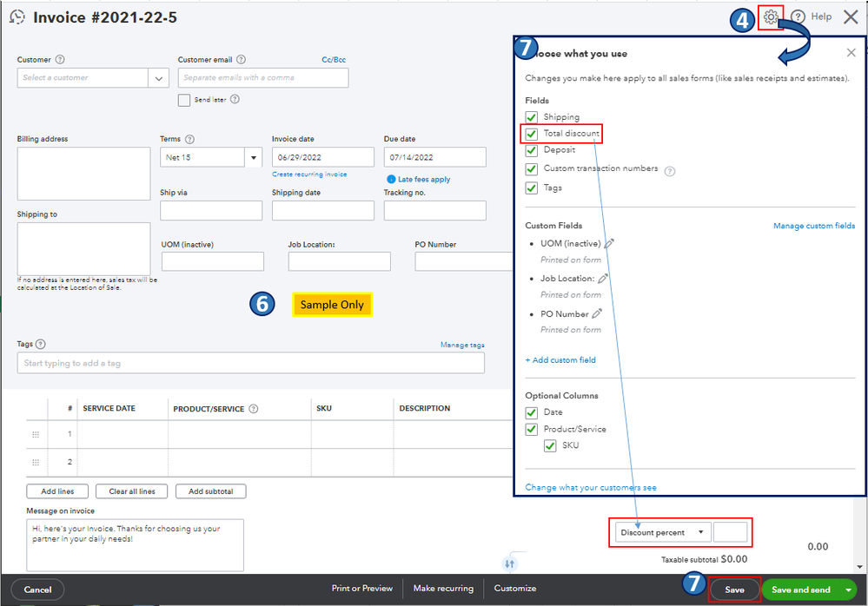Viewport: 868px width, 606px height.
Task: Click the Late fees apply info icon
Action: pyautogui.click(x=391, y=179)
